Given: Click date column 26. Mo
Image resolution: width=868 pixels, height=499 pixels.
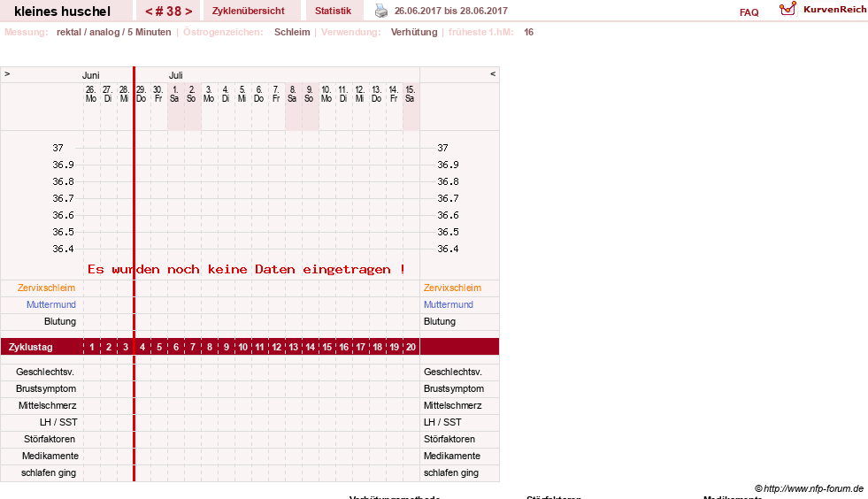Looking at the screenshot, I should [91, 94].
